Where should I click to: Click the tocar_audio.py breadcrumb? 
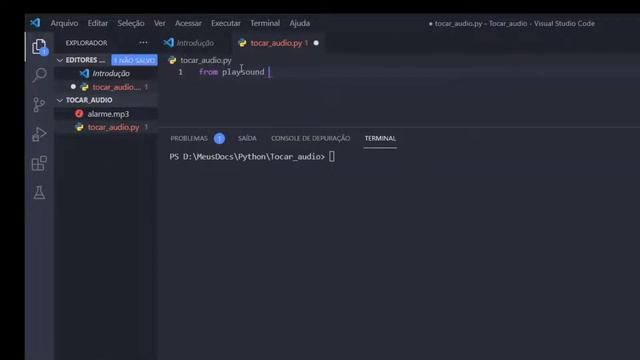(x=206, y=60)
